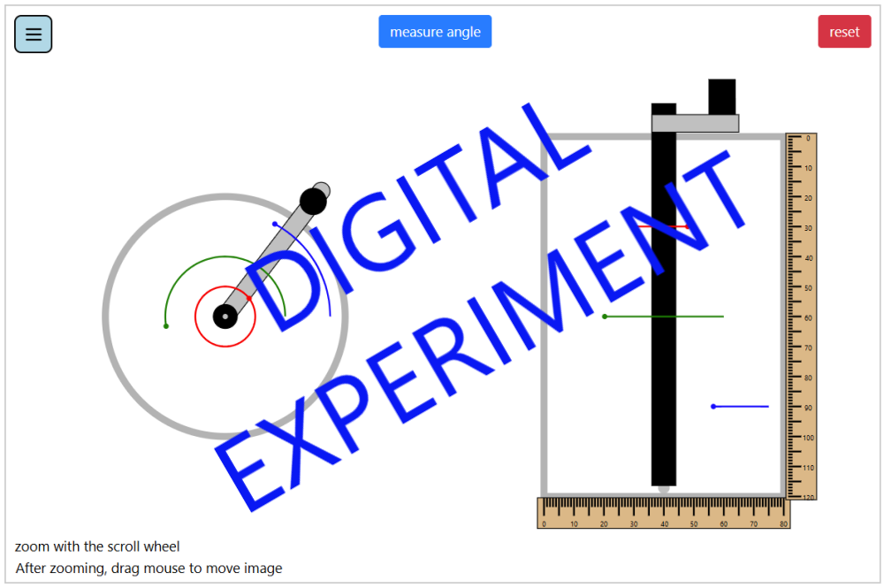This screenshot has height=588, width=884.
Task: Click the blue dot on horizontal blue line
Action: tap(713, 407)
